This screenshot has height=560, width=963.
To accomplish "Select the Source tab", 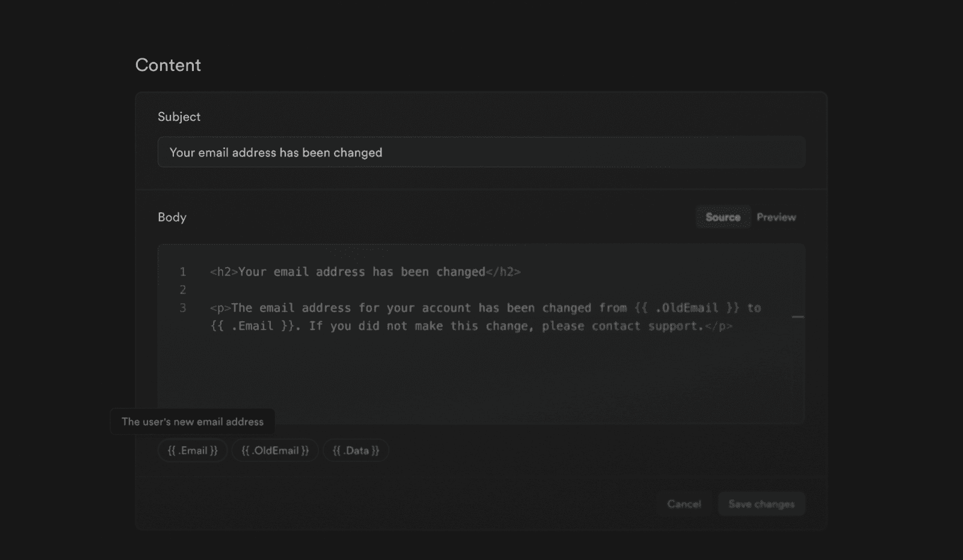I will point(723,217).
